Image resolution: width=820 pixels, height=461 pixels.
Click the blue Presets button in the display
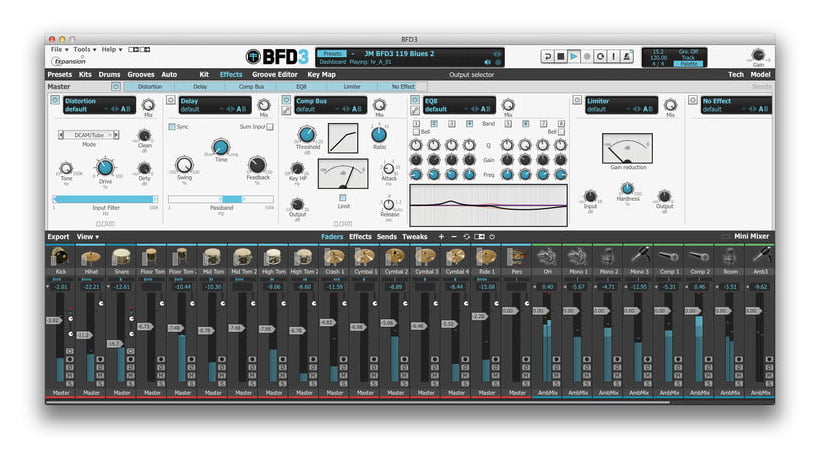(x=332, y=54)
